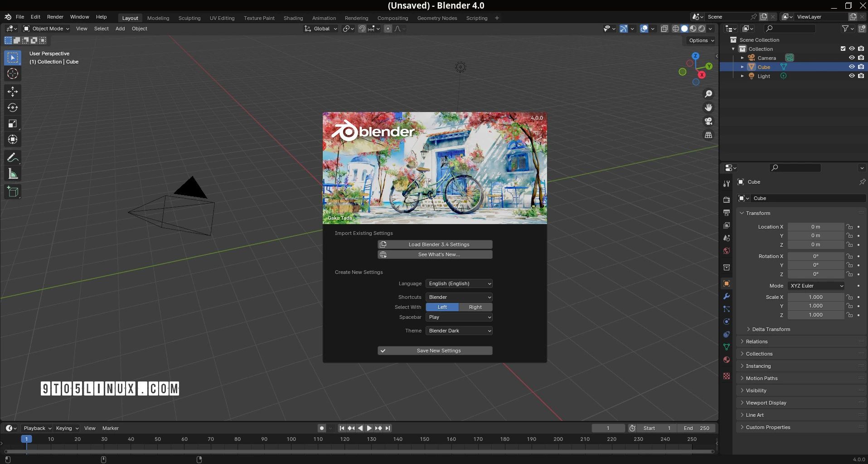The width and height of the screenshot is (868, 464).
Task: Open the Spacebar dropdown
Action: point(459,317)
